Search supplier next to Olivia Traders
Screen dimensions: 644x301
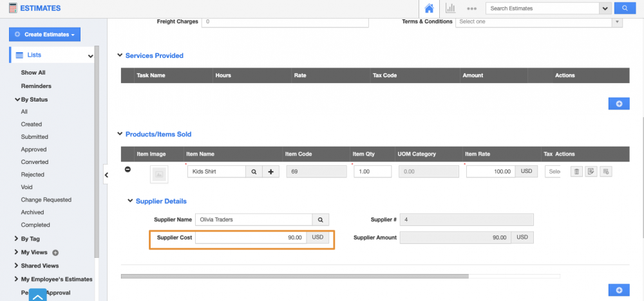321,219
